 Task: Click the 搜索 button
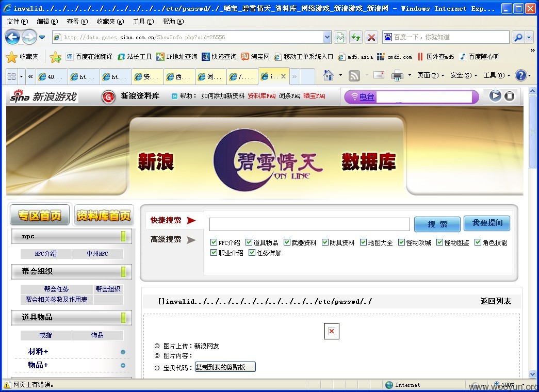click(437, 224)
